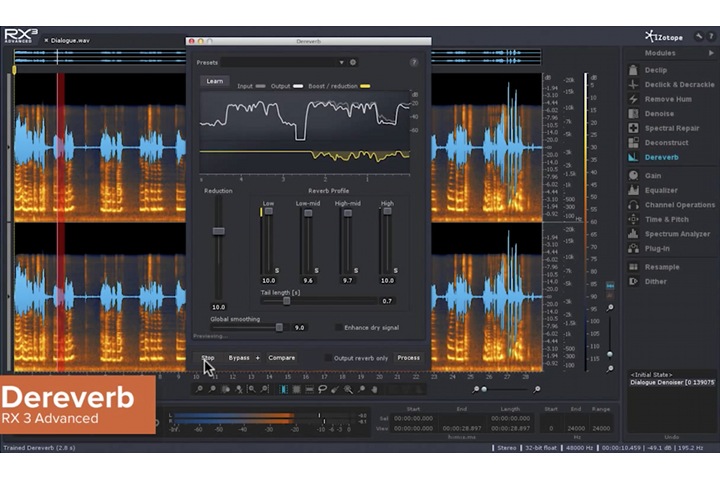Select Initial State in undo history
This screenshot has width=720, height=480.
tap(651, 375)
